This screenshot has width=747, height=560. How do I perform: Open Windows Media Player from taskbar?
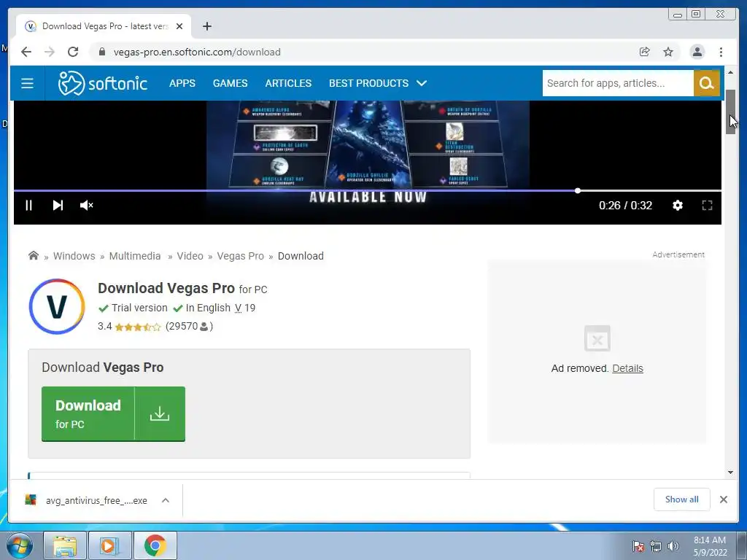(109, 545)
